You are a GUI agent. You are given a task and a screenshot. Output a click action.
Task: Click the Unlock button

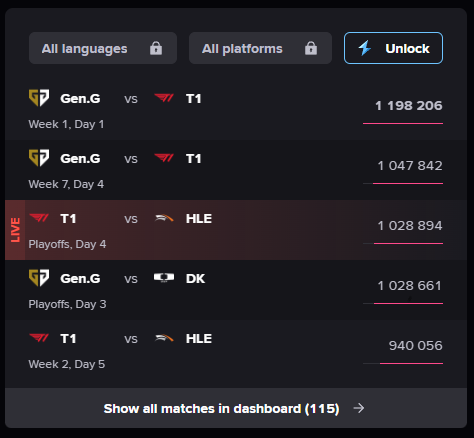click(x=393, y=48)
